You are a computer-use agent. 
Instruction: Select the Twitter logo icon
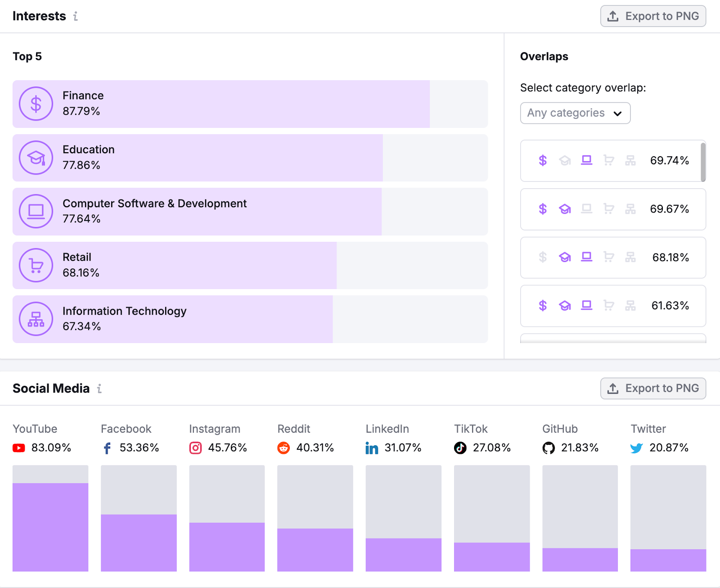[636, 448]
